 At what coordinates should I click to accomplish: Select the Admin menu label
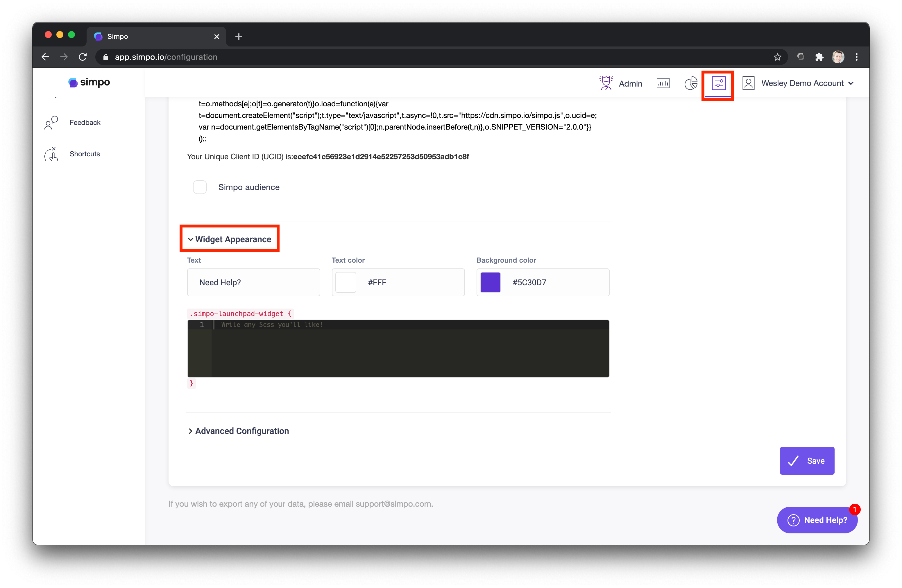[630, 83]
